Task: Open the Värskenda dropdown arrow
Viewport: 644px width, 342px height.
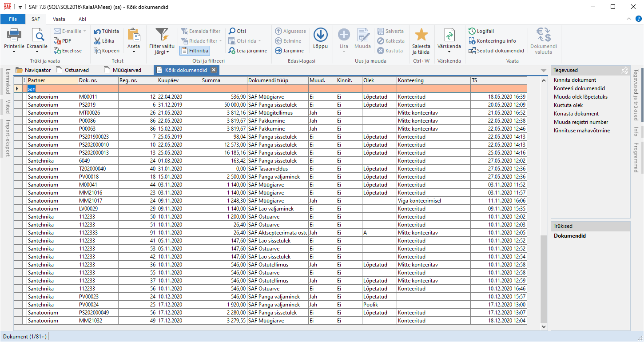Action: [449, 52]
